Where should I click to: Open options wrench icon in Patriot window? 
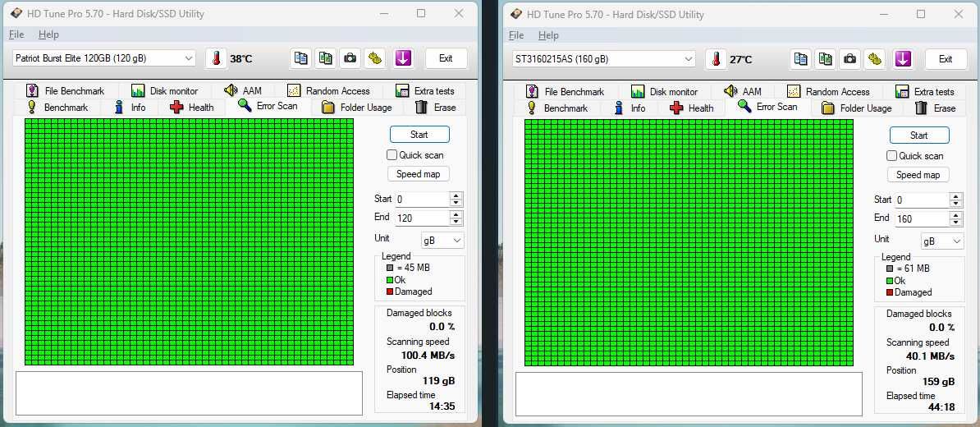pyautogui.click(x=375, y=58)
